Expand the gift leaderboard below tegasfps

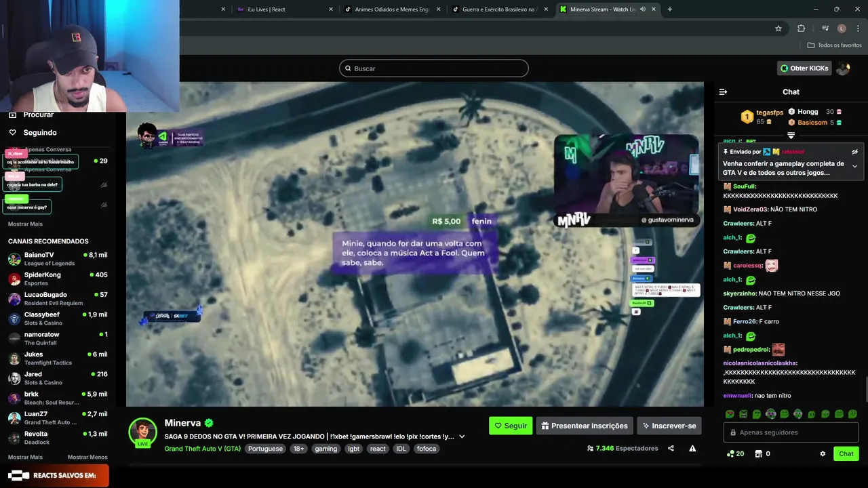791,136
